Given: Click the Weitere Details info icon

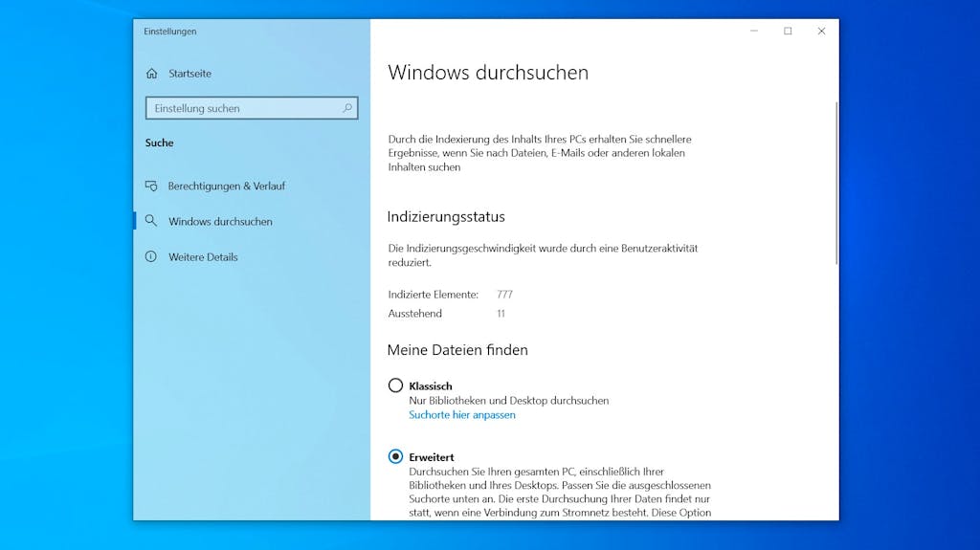Looking at the screenshot, I should 150,256.
